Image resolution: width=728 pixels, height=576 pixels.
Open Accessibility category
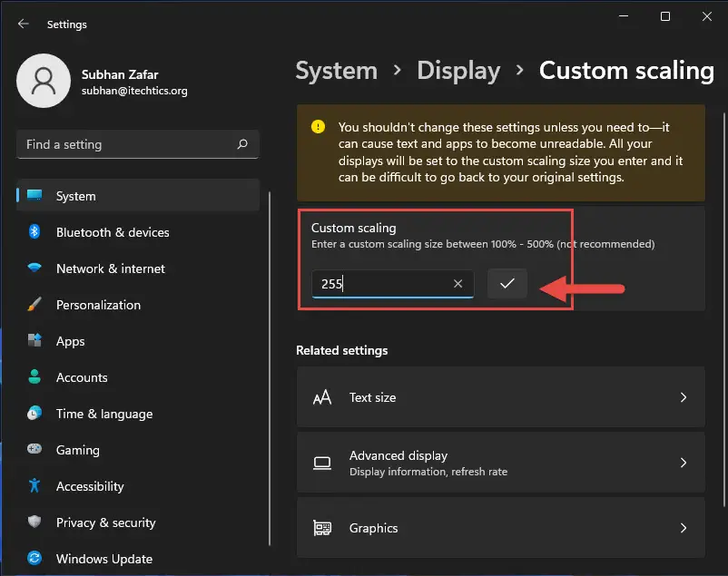138,486
